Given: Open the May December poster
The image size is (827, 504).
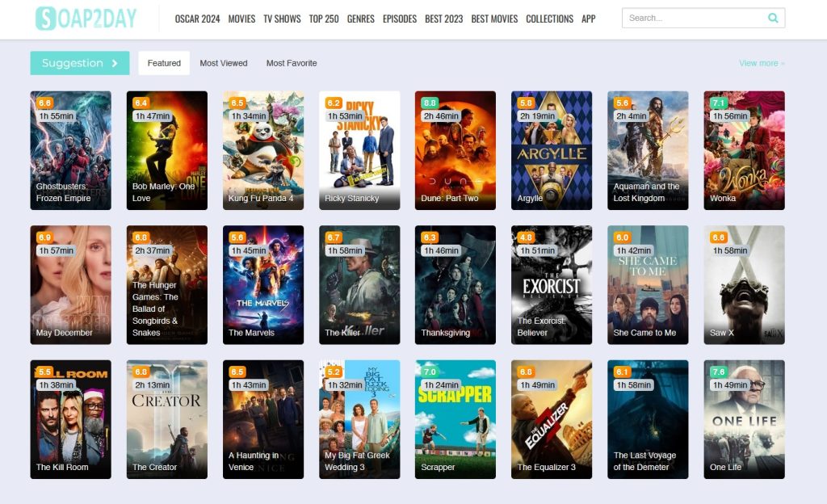Looking at the screenshot, I should (x=71, y=285).
